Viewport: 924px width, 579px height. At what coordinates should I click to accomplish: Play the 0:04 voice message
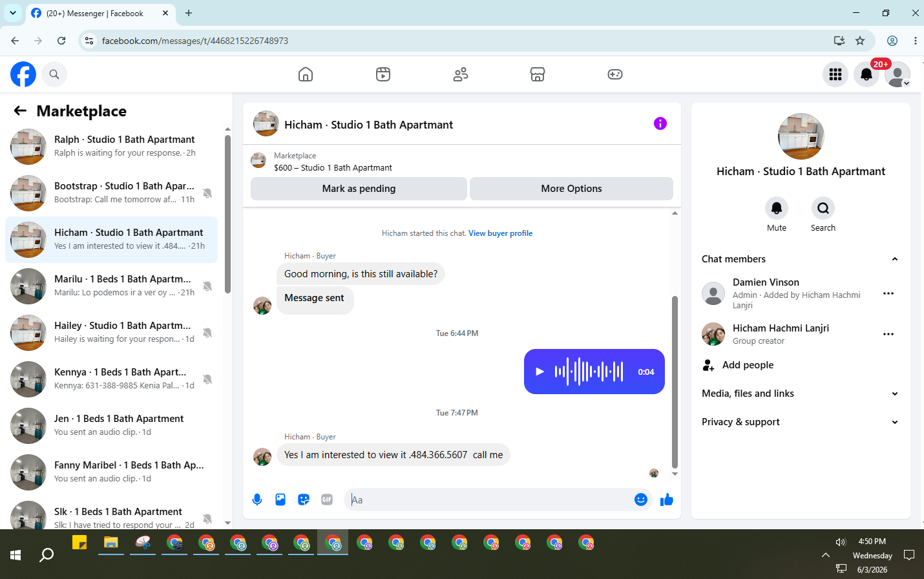(540, 372)
